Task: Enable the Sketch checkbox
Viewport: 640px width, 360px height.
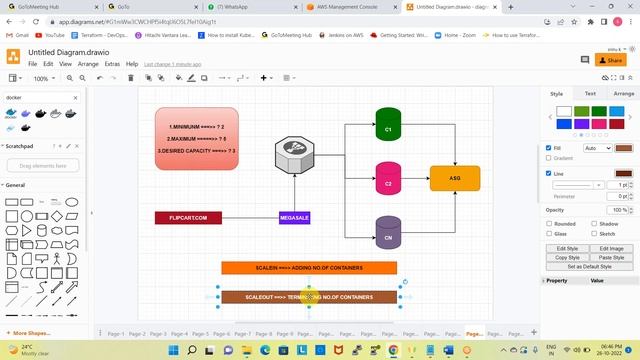Action: click(x=594, y=233)
